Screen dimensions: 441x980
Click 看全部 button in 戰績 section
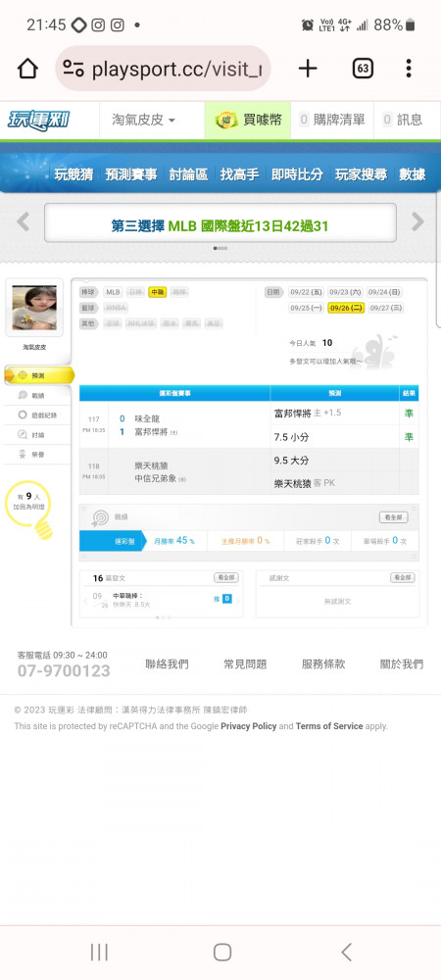(x=394, y=517)
